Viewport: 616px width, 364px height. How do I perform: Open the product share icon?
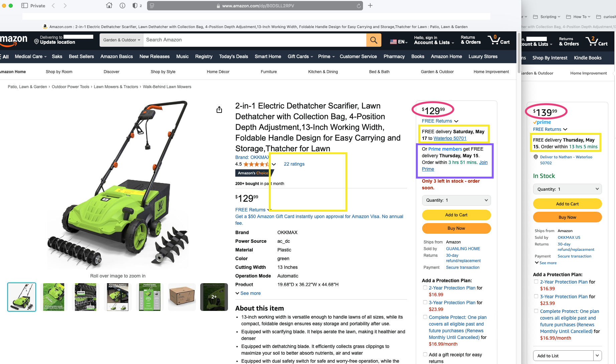[219, 110]
